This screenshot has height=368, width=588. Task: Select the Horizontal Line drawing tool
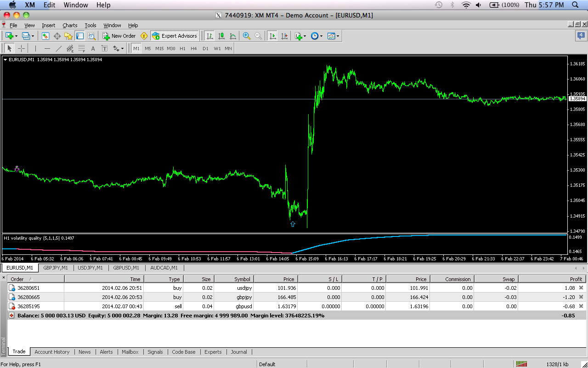(x=47, y=48)
